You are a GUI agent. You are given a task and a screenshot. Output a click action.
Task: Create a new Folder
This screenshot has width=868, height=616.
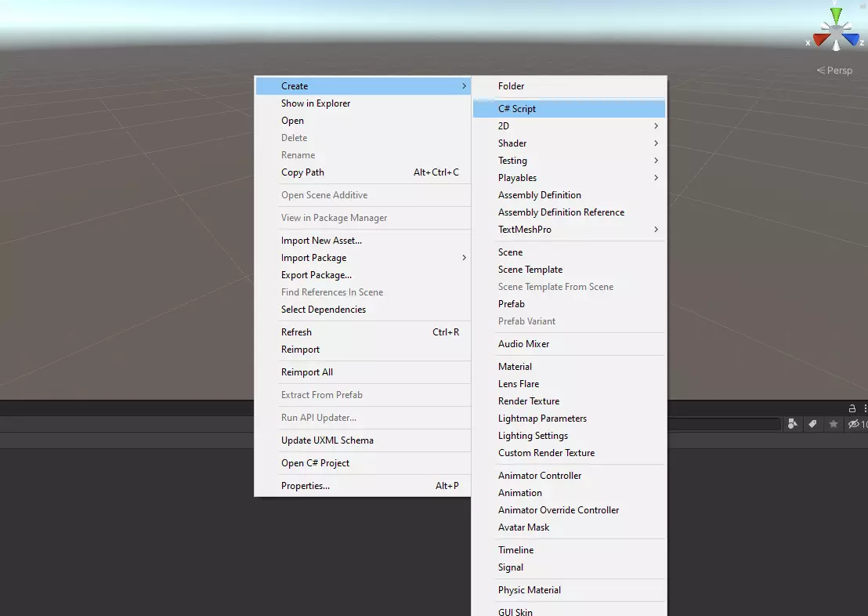pos(569,86)
